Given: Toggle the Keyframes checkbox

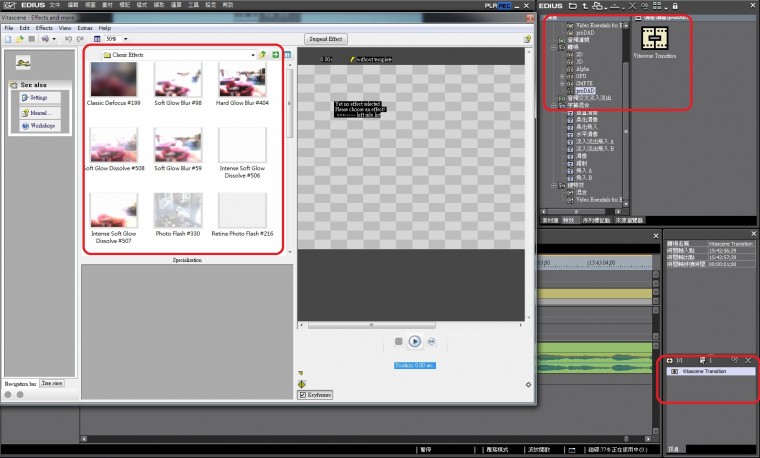Looking at the screenshot, I should click(x=302, y=395).
